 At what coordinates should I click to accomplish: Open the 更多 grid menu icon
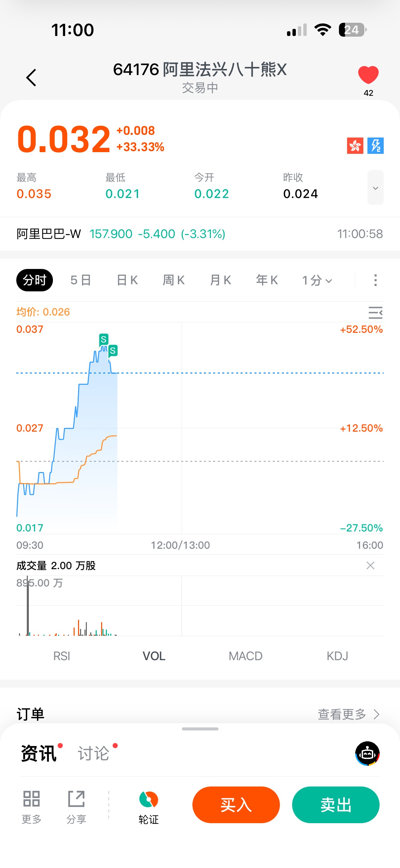click(x=32, y=805)
